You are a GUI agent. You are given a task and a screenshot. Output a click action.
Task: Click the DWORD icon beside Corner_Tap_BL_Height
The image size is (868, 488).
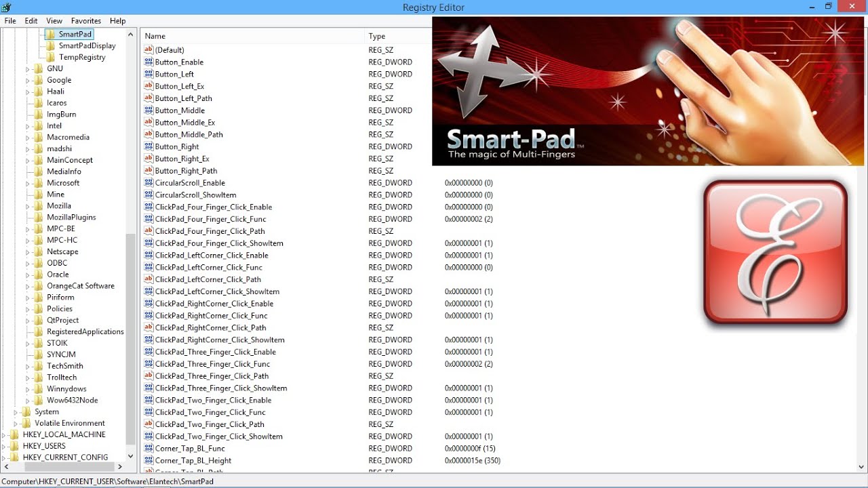coord(149,461)
